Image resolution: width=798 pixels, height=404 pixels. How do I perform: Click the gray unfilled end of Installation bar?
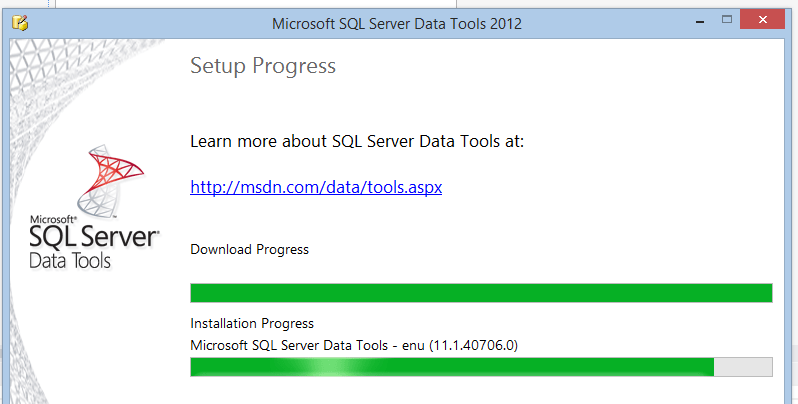743,367
